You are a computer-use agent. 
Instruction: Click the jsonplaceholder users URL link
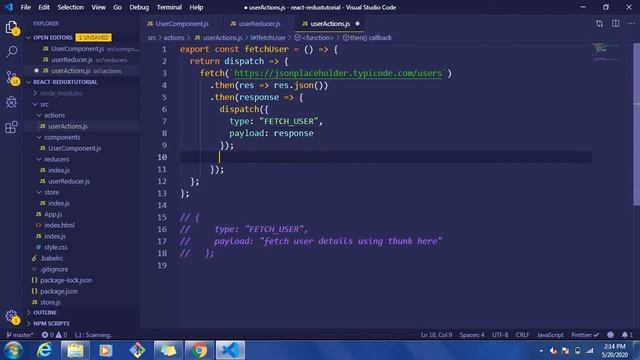(338, 73)
